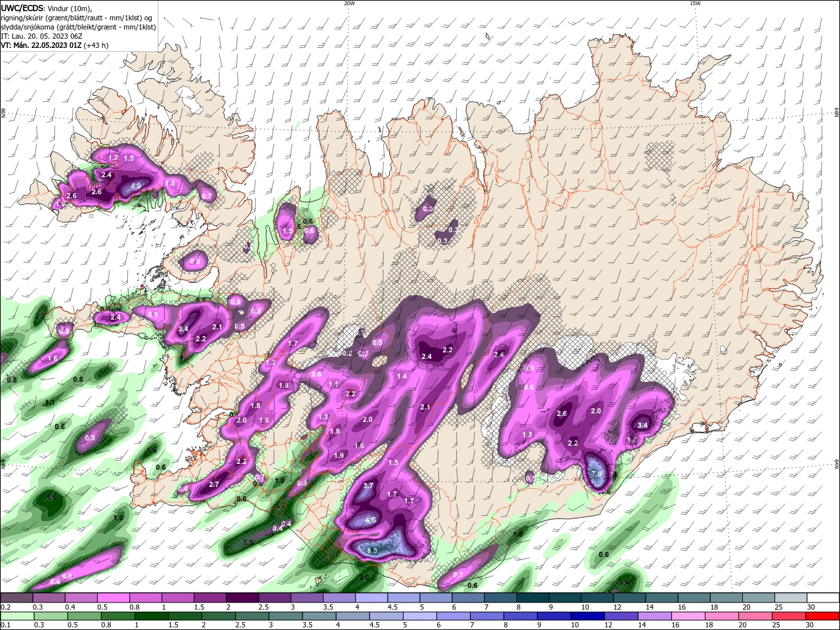
Task: Click the '18' label in the snow scale
Action: (714, 608)
